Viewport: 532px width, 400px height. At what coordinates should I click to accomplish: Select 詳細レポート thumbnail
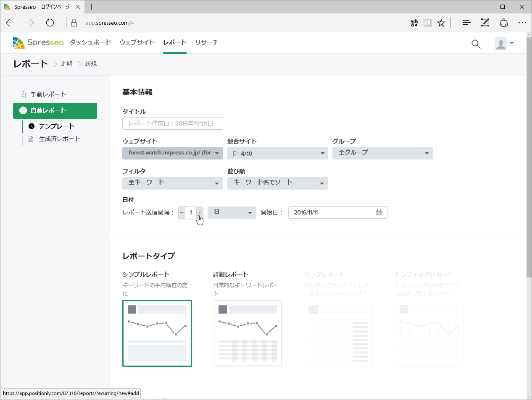tap(248, 333)
